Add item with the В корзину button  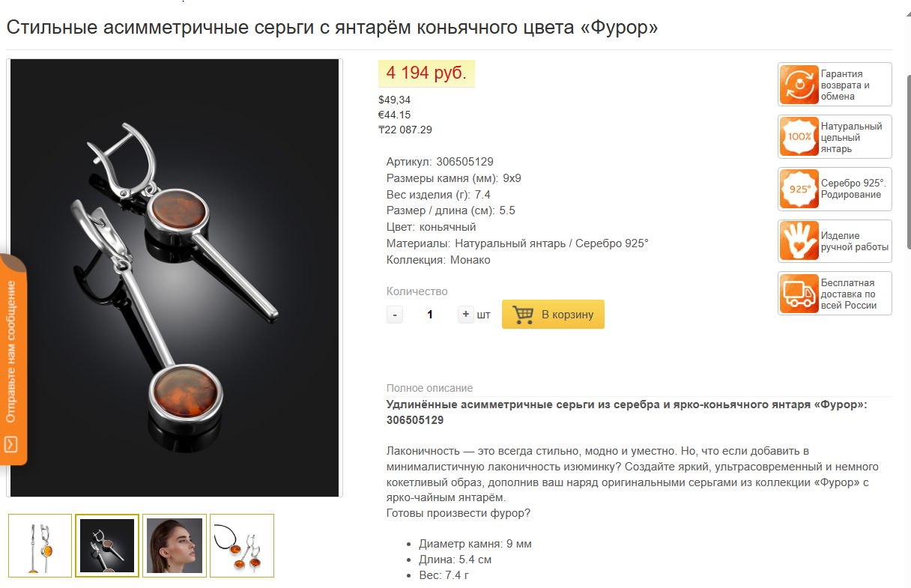pyautogui.click(x=553, y=315)
